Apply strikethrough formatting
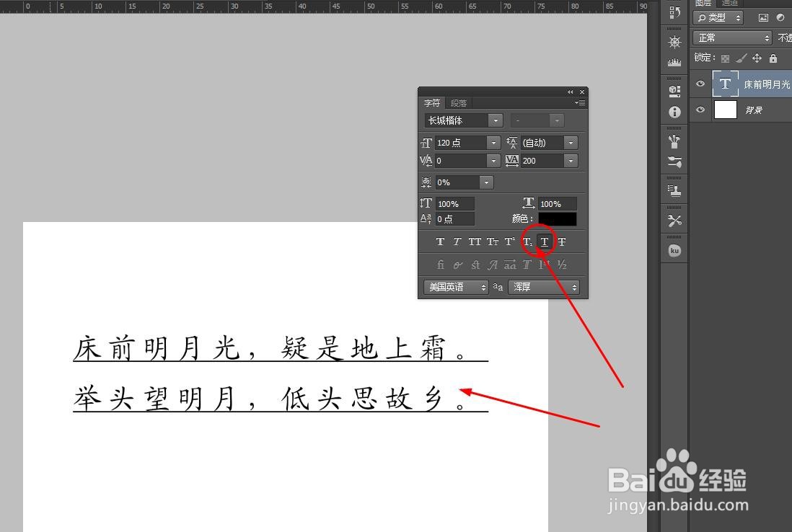Image resolution: width=792 pixels, height=532 pixels. tap(561, 241)
